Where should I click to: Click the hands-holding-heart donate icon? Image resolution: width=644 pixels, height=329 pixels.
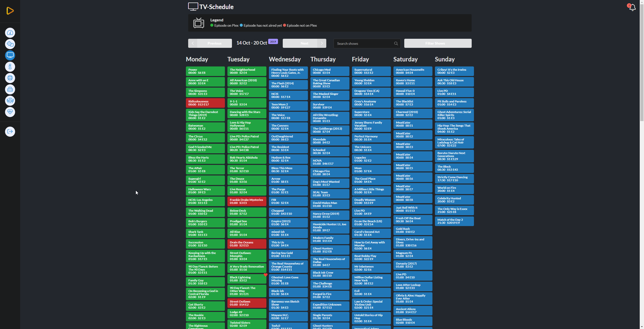click(10, 101)
